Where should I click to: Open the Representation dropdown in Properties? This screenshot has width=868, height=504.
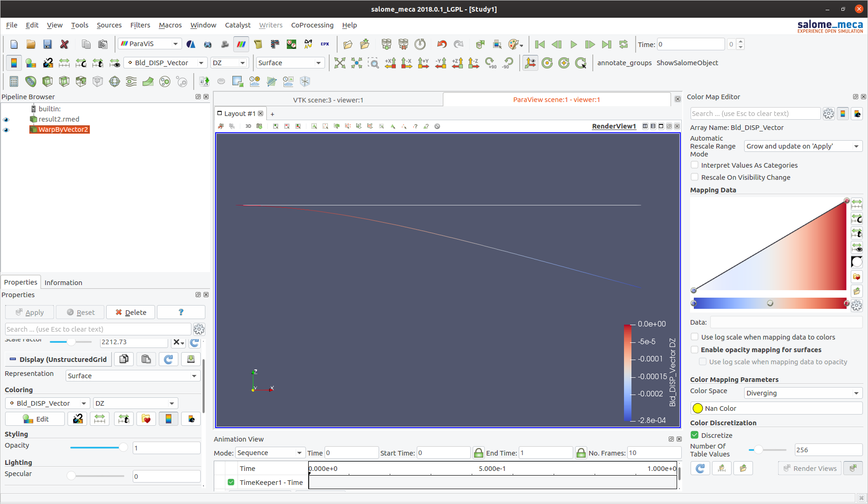[x=133, y=376]
